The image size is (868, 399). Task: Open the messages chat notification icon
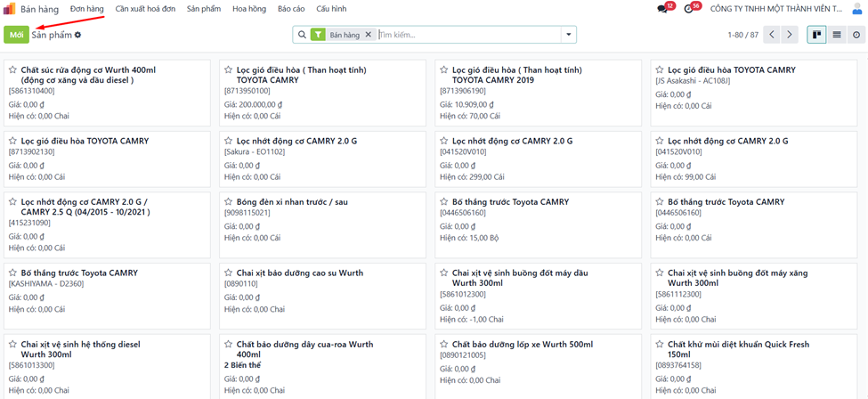(661, 9)
